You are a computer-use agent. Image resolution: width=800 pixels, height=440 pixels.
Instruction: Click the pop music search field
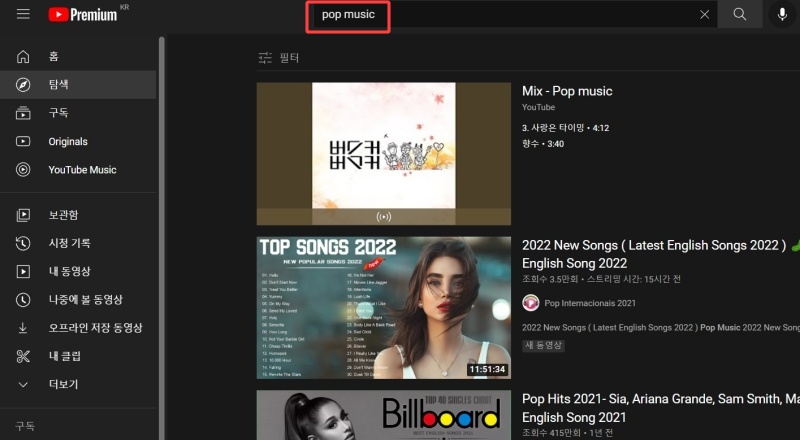512,14
